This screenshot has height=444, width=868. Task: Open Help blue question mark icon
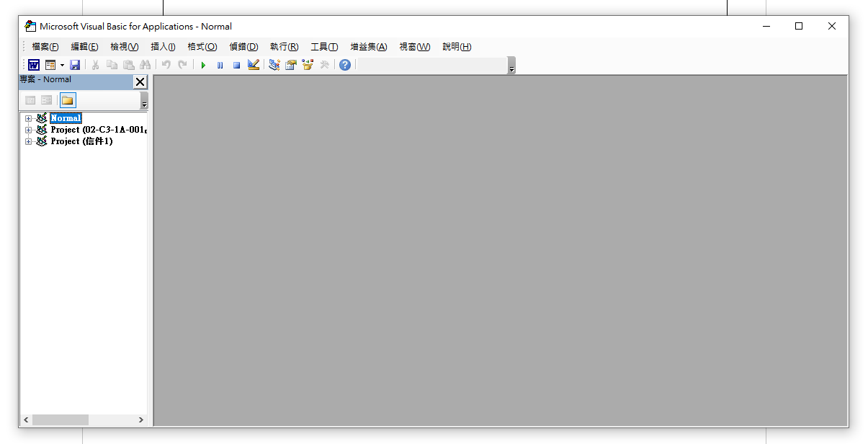point(345,65)
